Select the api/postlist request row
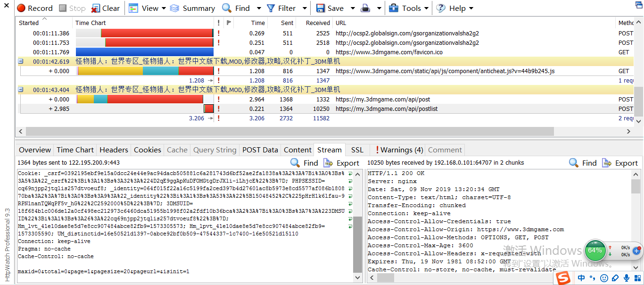 click(386, 109)
